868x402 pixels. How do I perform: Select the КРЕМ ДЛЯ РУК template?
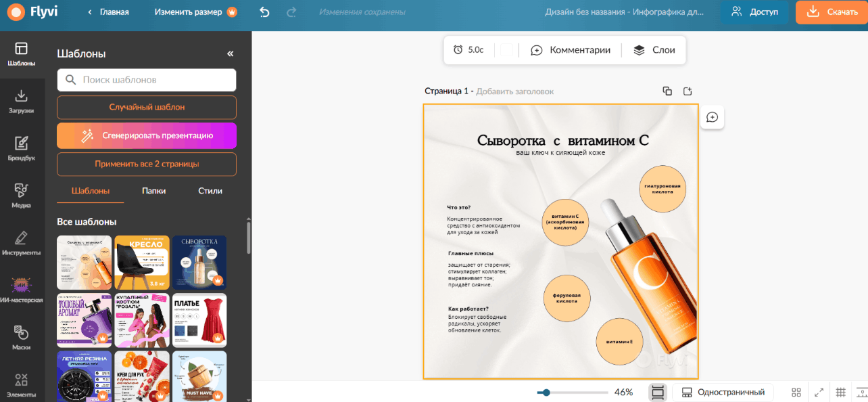pos(142,376)
